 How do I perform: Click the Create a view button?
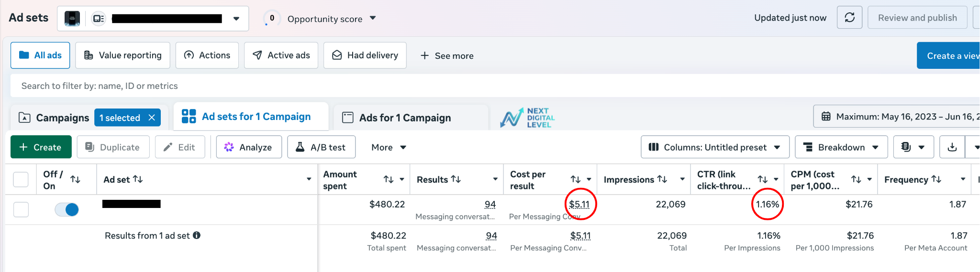[948, 55]
